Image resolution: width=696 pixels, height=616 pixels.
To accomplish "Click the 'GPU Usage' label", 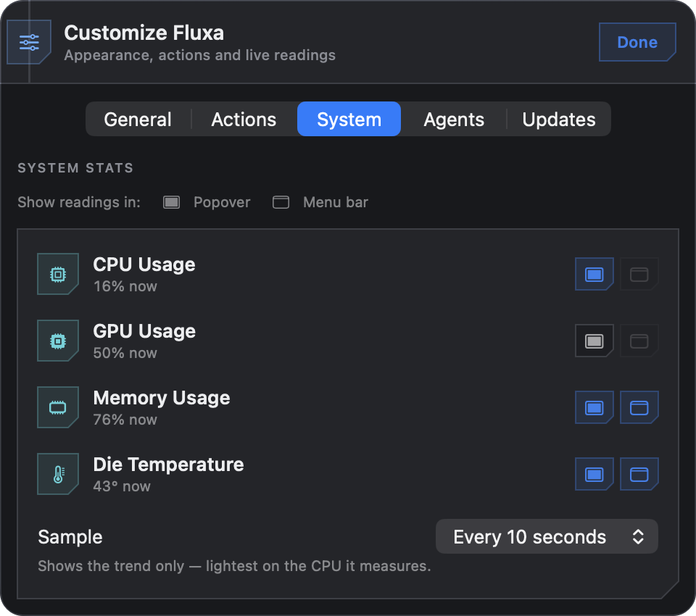I will coord(144,331).
